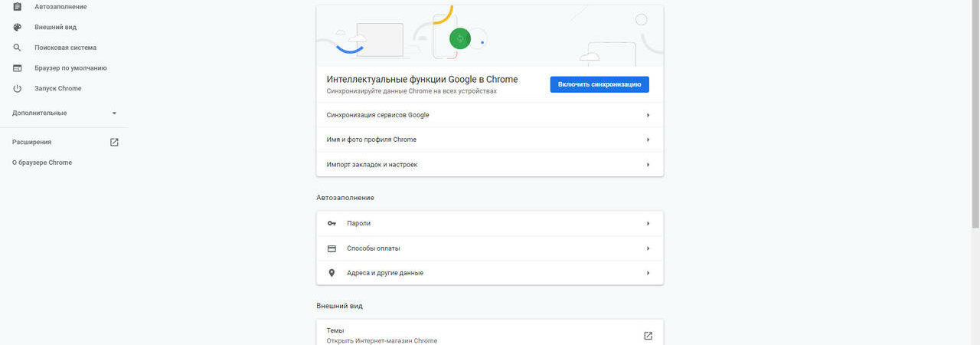The width and height of the screenshot is (980, 345).
Task: Open the Пароли settings row
Action: (490, 223)
